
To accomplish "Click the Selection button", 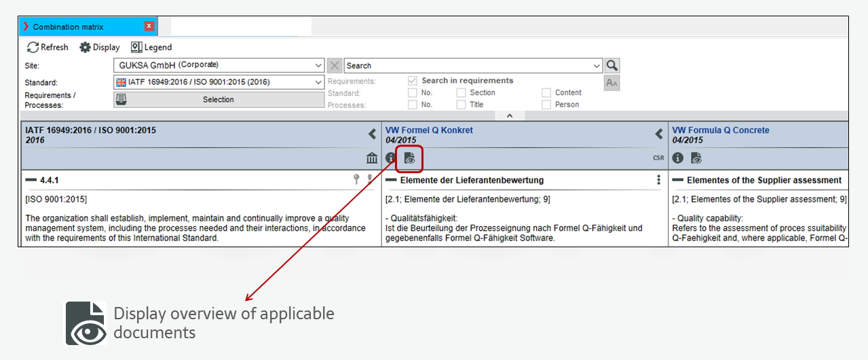I will (x=219, y=99).
